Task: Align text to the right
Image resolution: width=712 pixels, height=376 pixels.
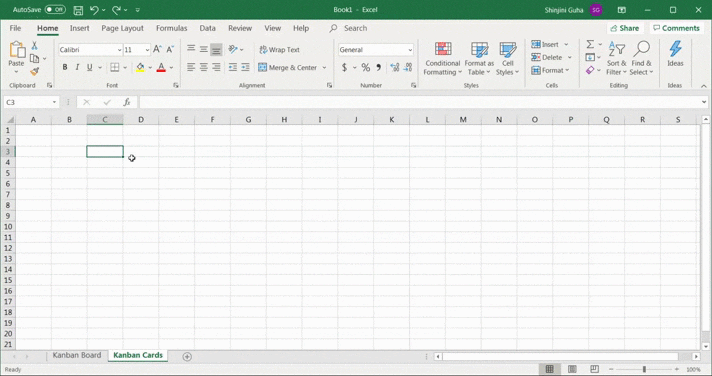Action: point(216,67)
